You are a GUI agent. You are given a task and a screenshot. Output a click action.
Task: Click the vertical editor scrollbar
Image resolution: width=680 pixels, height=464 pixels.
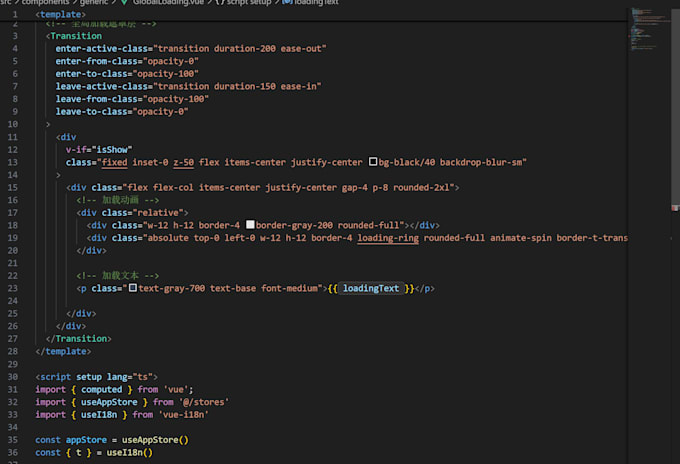(675, 108)
